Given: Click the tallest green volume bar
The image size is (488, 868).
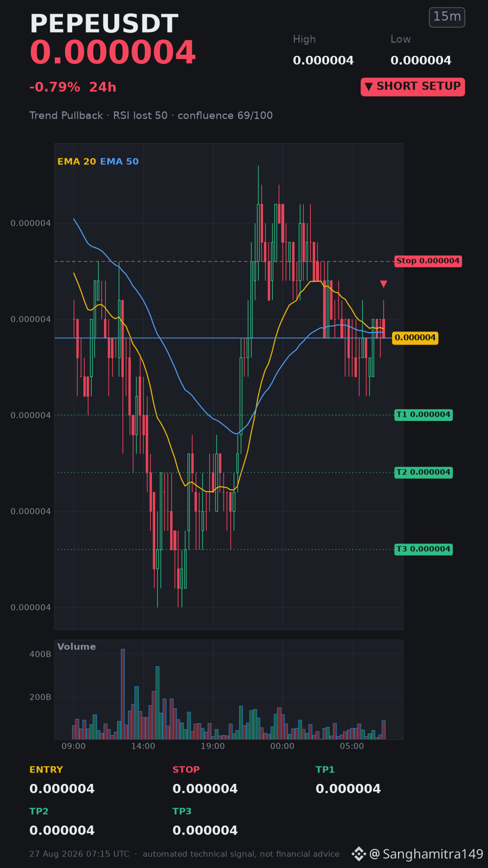Looking at the screenshot, I should [x=157, y=703].
